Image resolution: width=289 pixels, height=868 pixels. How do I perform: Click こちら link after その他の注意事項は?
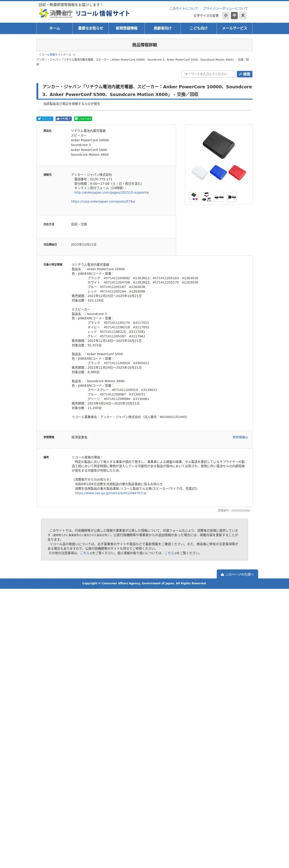click(x=85, y=553)
